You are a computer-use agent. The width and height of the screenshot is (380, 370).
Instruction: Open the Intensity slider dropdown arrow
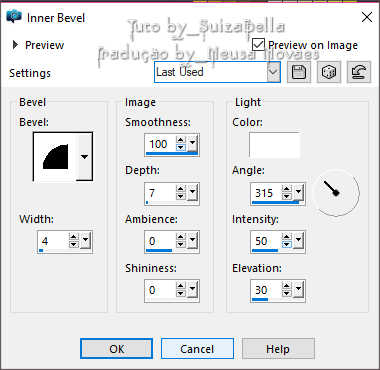298,241
